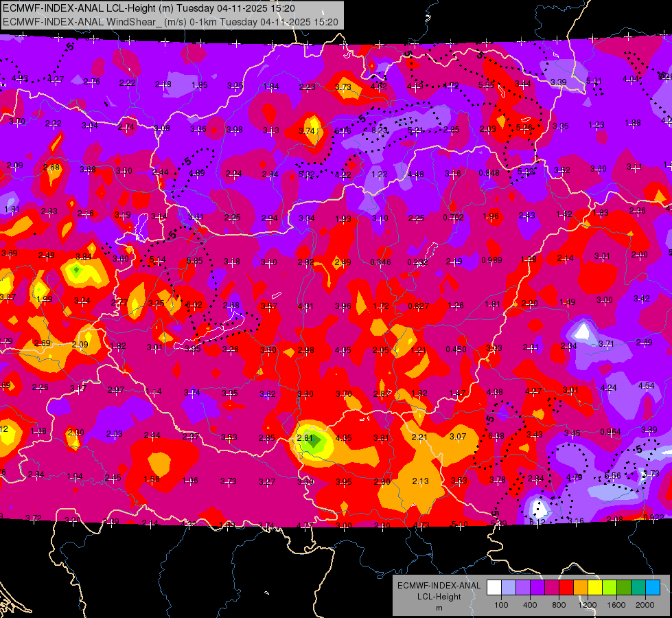This screenshot has width=672, height=618.
Task: Click the sky blue legend swatch
Action: click(x=653, y=588)
